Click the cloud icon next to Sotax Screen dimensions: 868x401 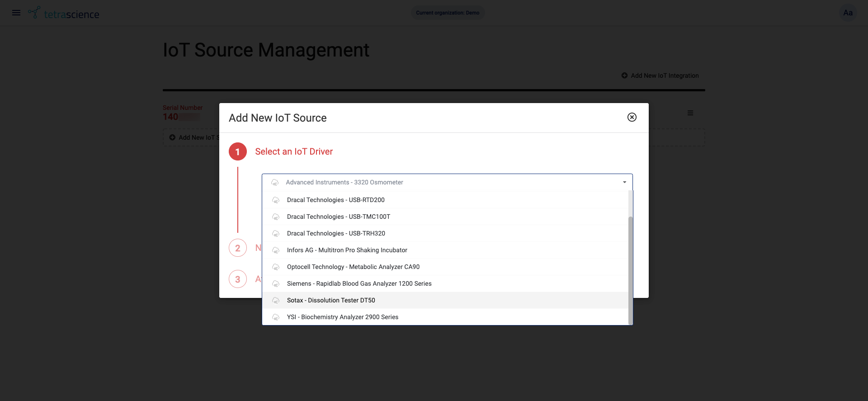pos(276,301)
